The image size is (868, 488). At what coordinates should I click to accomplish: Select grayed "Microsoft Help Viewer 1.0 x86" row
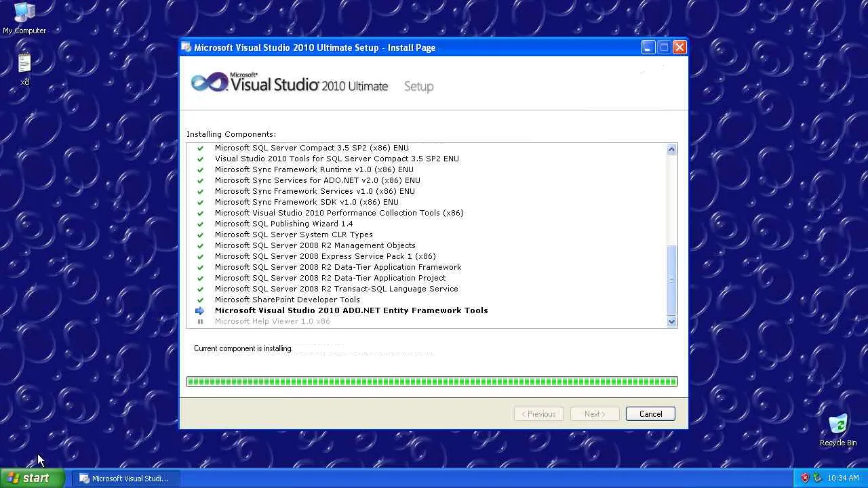[272, 321]
